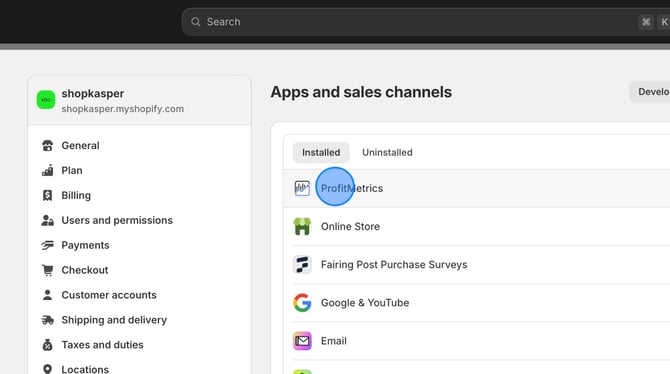This screenshot has height=374, width=670.
Task: Click the Email app icon
Action: click(x=302, y=341)
